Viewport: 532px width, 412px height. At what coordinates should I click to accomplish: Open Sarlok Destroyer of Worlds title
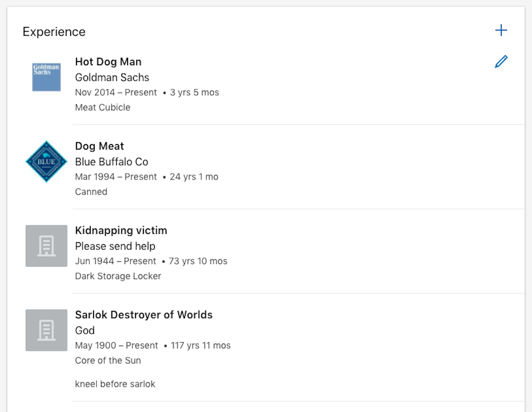[x=143, y=315]
